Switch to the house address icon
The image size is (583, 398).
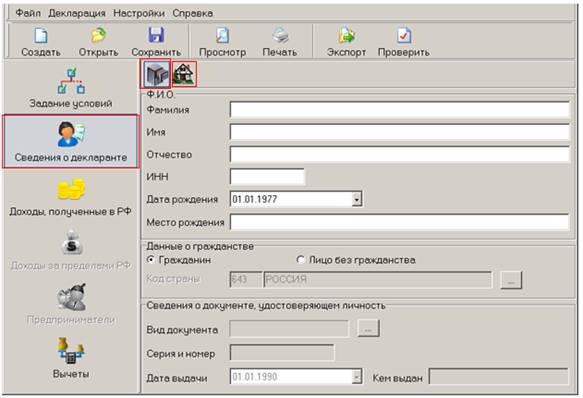pos(184,74)
